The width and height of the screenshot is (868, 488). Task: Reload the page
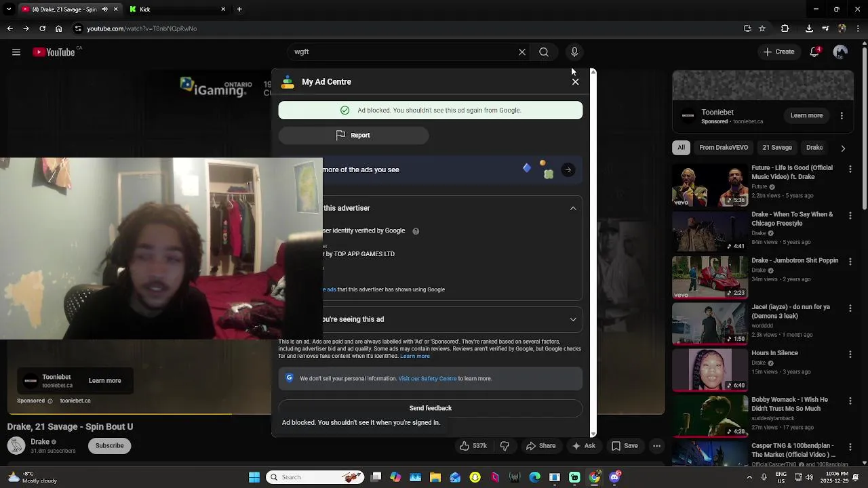point(42,28)
